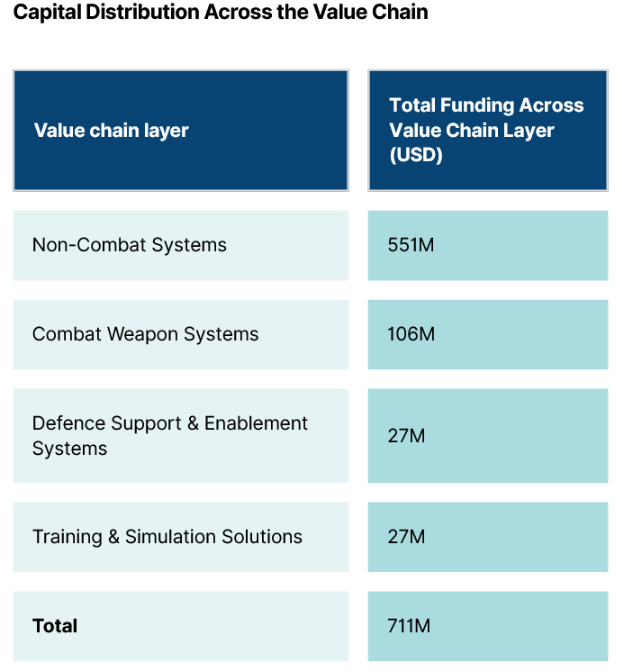The height and width of the screenshot is (672, 624).
Task: Click the Total Funding Across Value Chain Layer header
Action: [486, 118]
